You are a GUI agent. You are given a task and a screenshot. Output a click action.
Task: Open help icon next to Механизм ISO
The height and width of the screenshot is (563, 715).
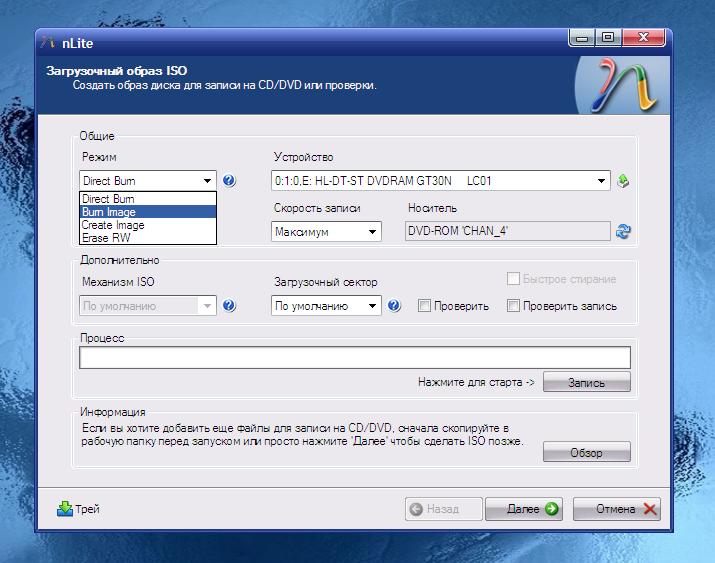229,305
